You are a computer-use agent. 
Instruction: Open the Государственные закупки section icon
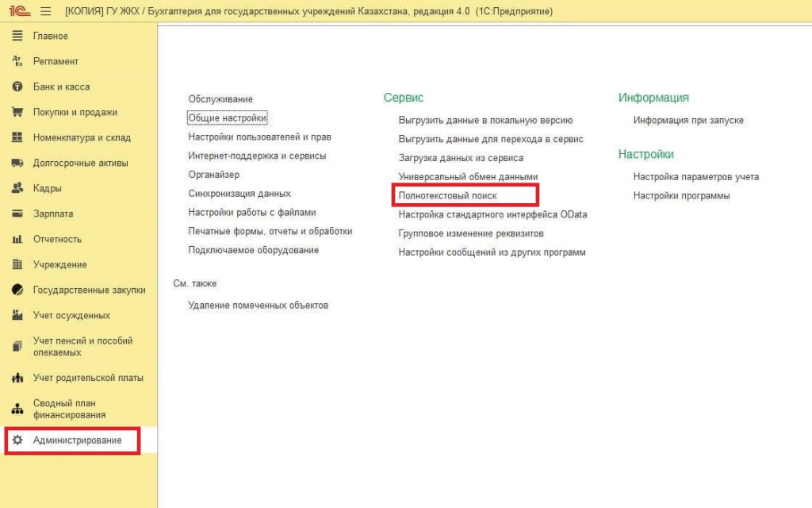16,290
